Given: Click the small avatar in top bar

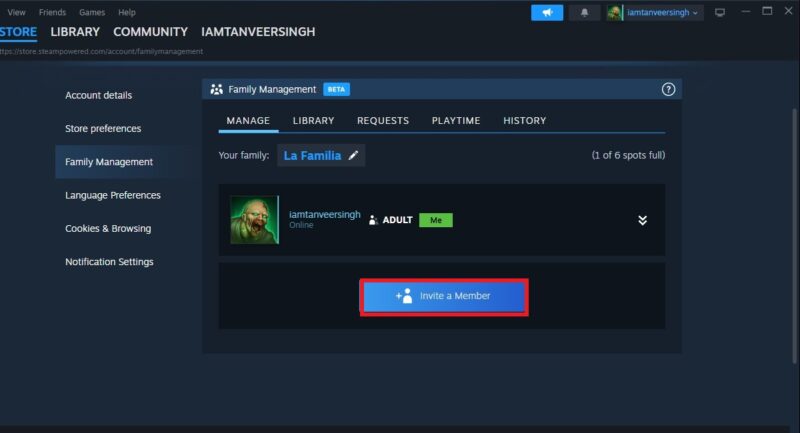Looking at the screenshot, I should (614, 13).
